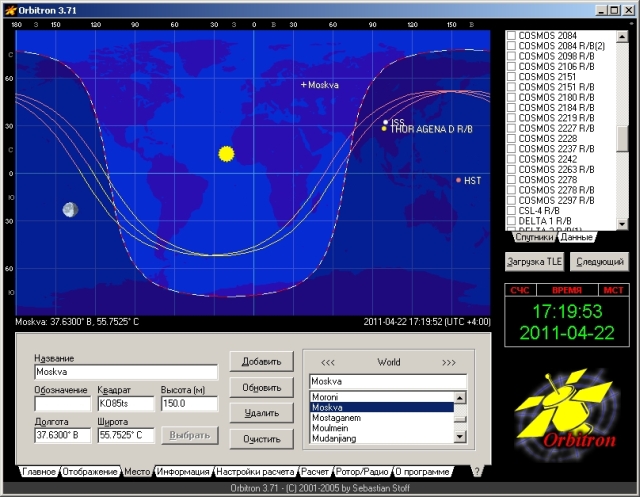Click the Sun icon on the map
This screenshot has width=640, height=497.
click(x=226, y=154)
